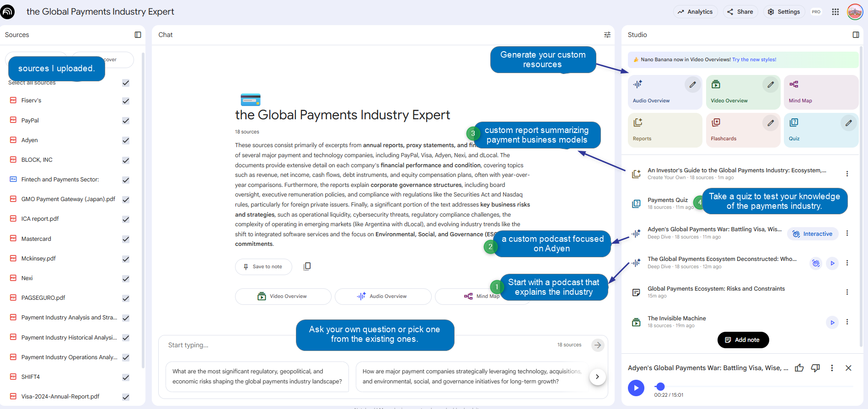Add a new note

(x=743, y=340)
